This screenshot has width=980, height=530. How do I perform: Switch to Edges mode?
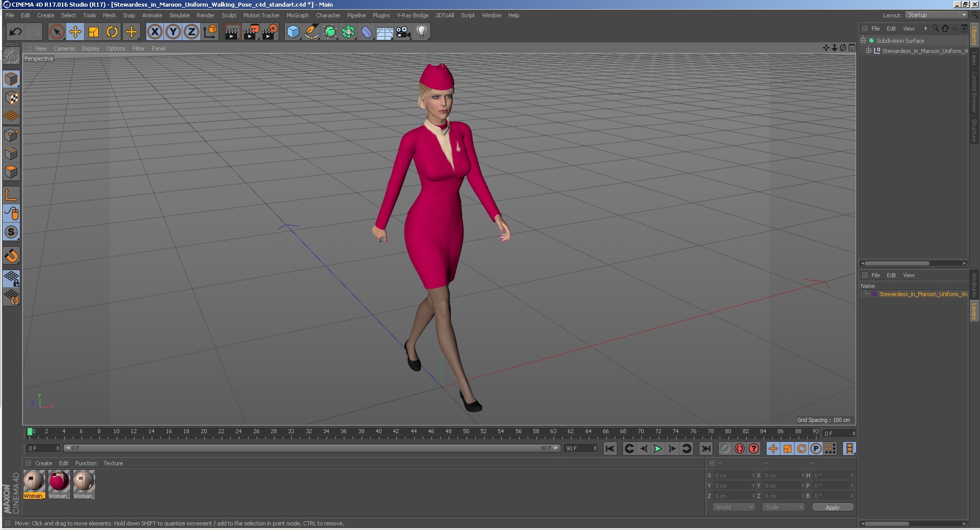point(11,153)
